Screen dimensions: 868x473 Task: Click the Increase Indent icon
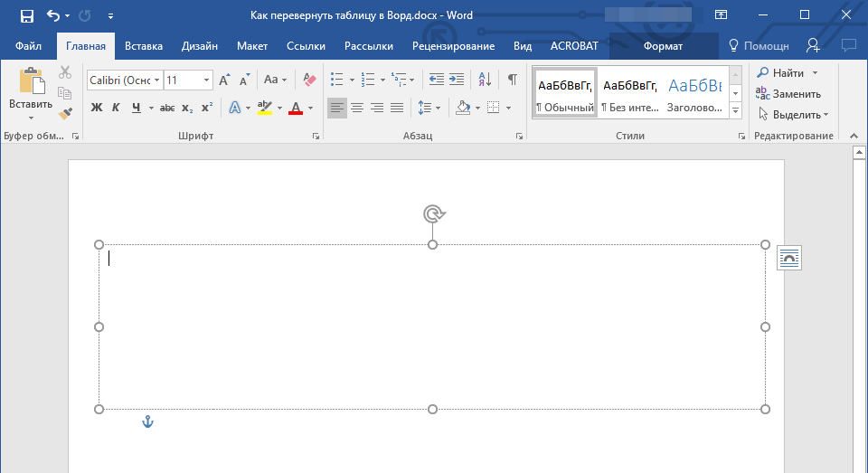(x=457, y=80)
